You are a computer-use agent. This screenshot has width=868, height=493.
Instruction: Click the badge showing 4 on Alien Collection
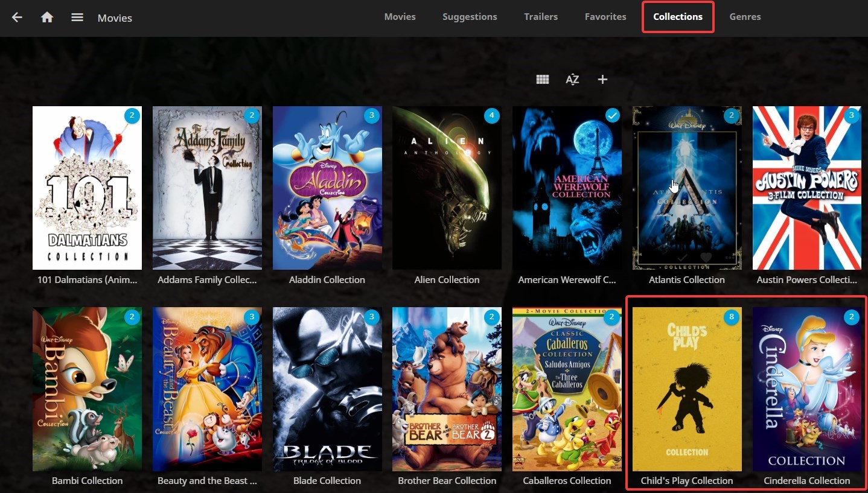491,115
